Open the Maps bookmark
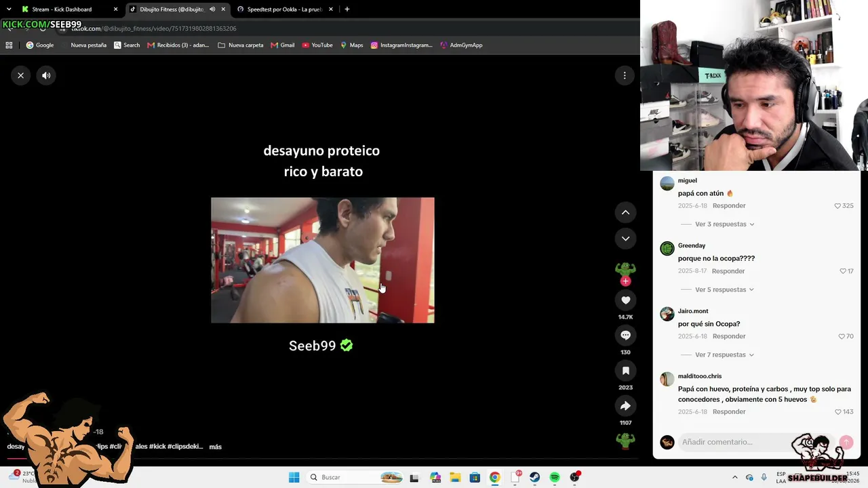Image resolution: width=868 pixels, height=488 pixels. coord(352,45)
